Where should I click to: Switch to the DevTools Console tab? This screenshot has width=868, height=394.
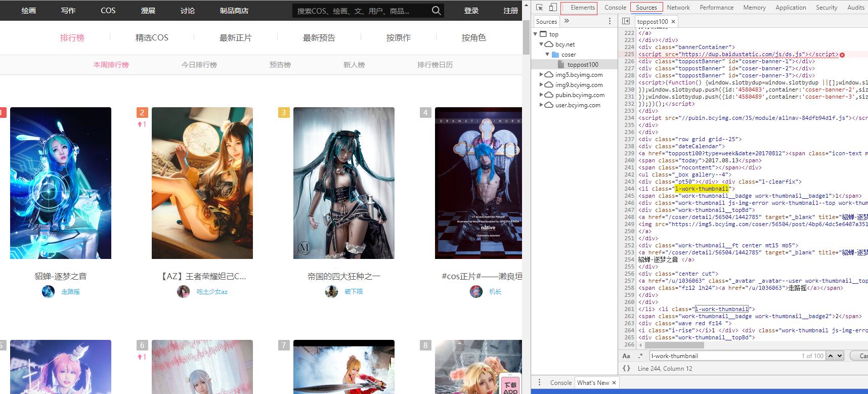pyautogui.click(x=615, y=8)
